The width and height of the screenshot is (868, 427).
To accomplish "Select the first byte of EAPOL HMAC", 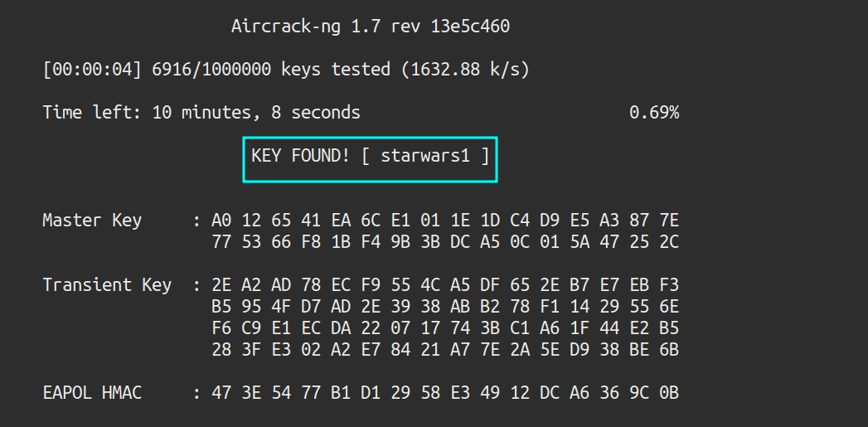I will pyautogui.click(x=221, y=393).
